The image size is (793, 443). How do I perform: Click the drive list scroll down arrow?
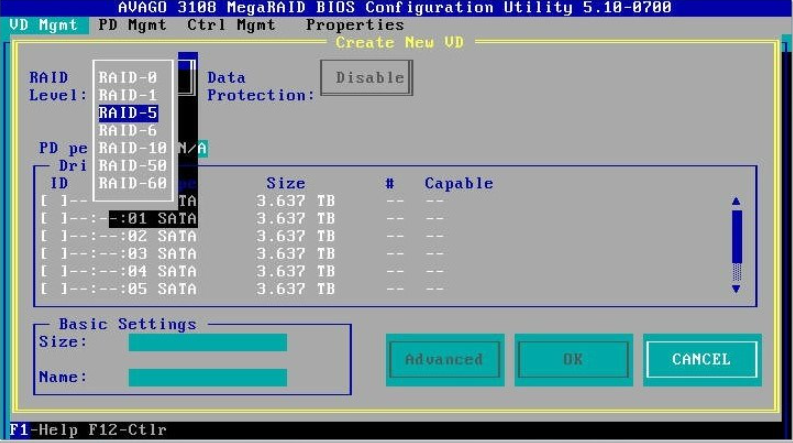(x=736, y=289)
